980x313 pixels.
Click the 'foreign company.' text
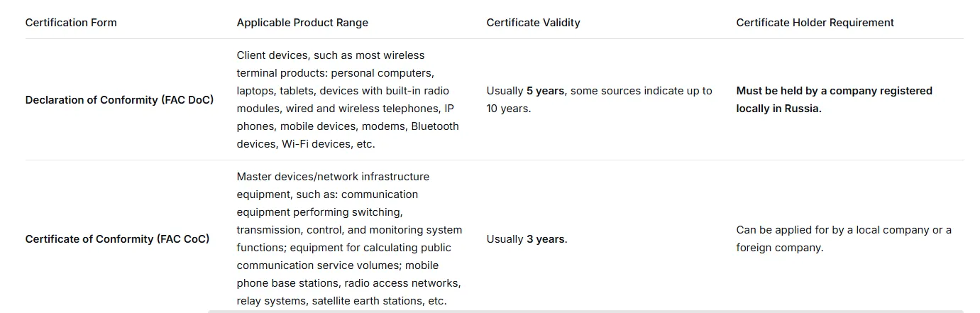[779, 248]
